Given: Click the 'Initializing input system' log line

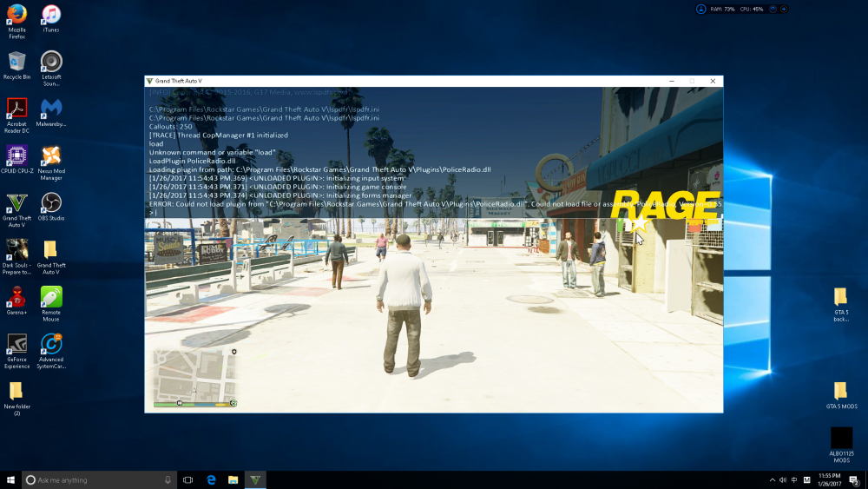Looking at the screenshot, I should (276, 178).
